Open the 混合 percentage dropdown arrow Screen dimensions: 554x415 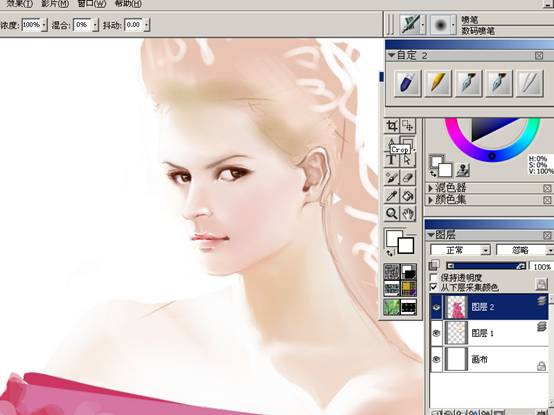click(95, 25)
